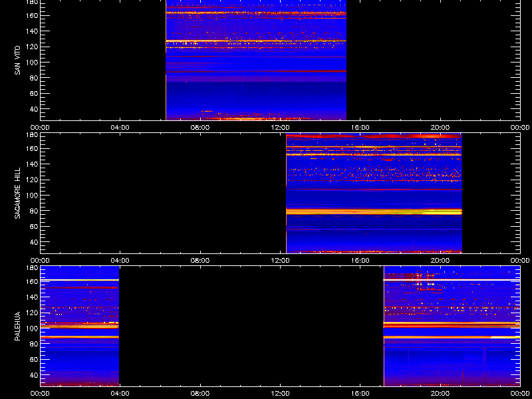Select the 40 tick label on Palehua axis
The width and height of the screenshot is (532, 399).
coord(35,375)
